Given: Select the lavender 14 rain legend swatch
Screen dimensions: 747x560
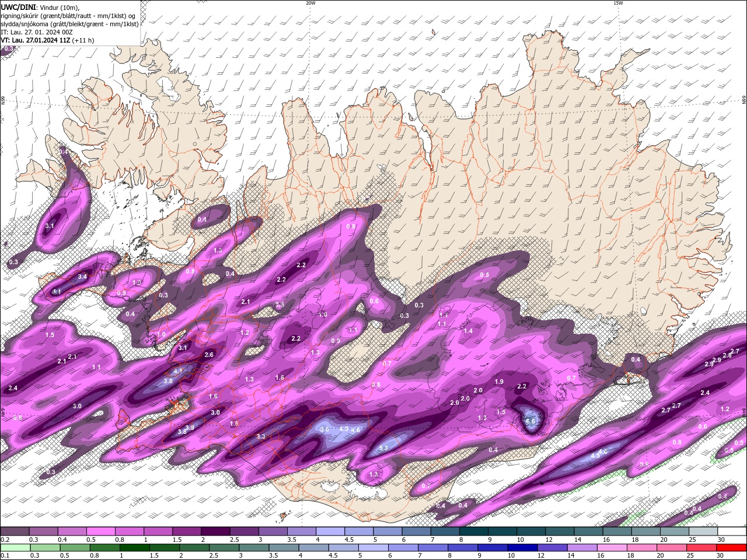Looking at the screenshot, I should coord(582,547).
